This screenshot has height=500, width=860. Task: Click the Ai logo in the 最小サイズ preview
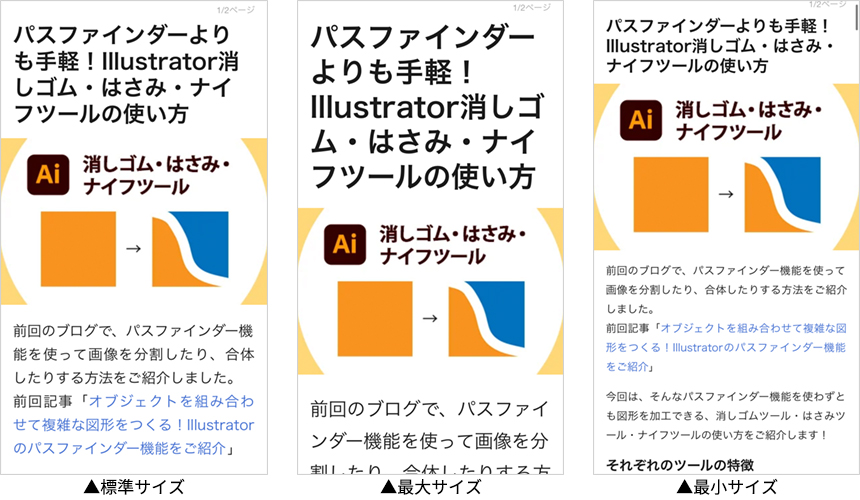[x=641, y=120]
